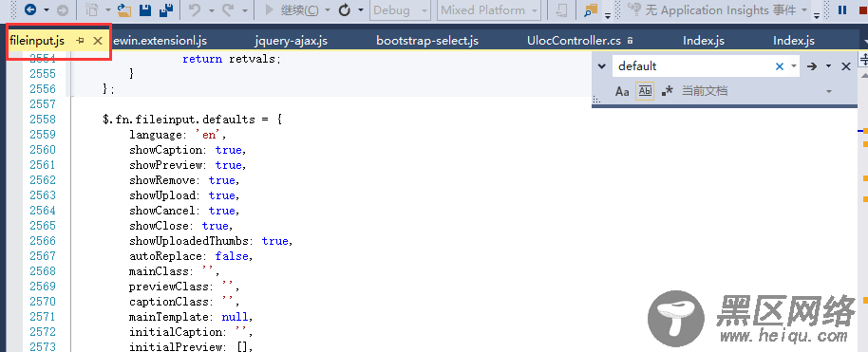Viewport: 868px width, 352px height.
Task: Click the find box containing 'default'
Action: coord(692,66)
